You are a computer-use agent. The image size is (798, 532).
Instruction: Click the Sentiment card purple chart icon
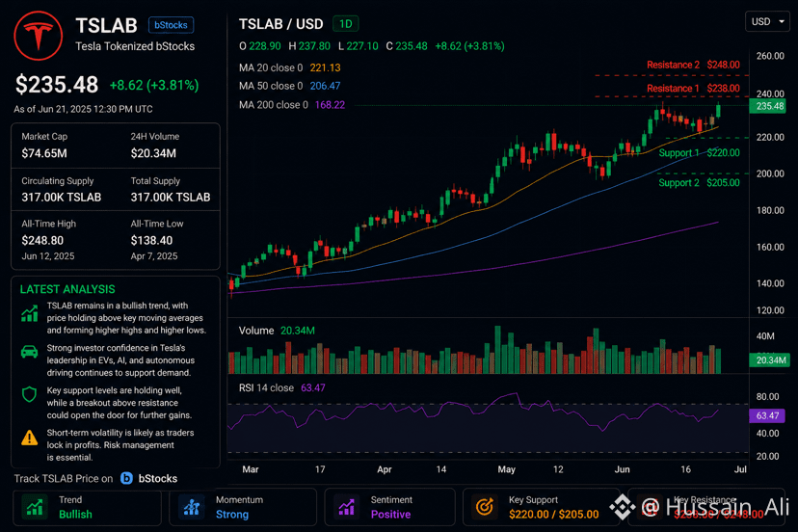[x=347, y=507]
